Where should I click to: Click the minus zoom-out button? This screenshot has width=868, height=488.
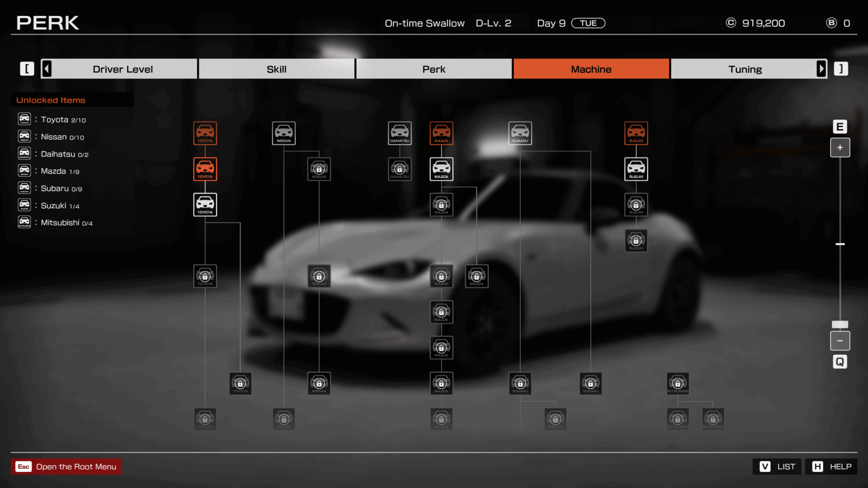(x=840, y=341)
